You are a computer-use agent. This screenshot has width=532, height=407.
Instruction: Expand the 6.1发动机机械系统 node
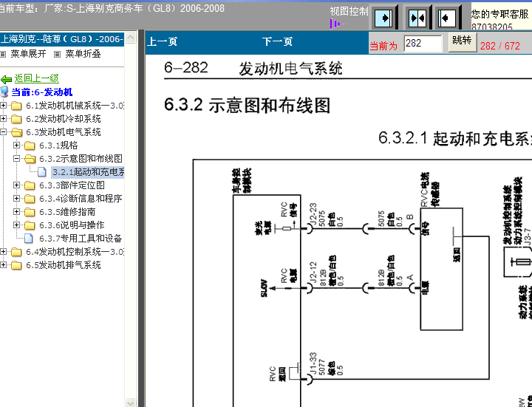4,106
